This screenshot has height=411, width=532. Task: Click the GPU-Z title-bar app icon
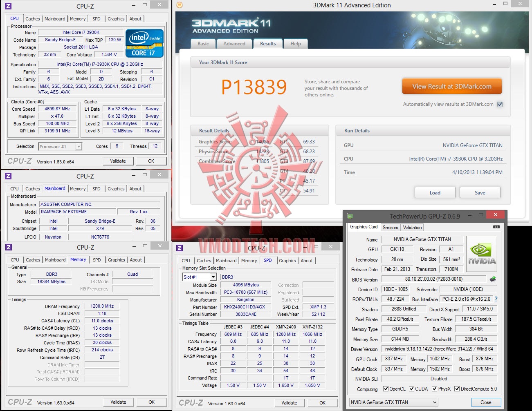pos(350,216)
